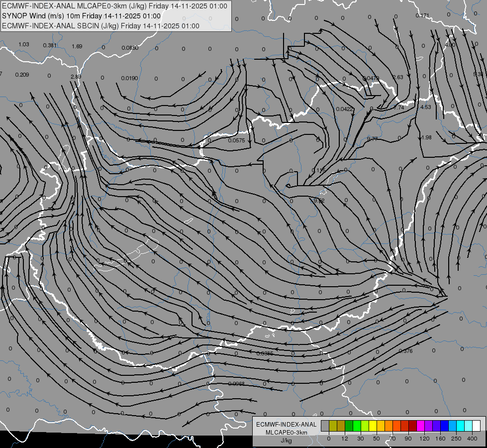
Task: Click the map value 0.0395
Action: [x=265, y=353]
